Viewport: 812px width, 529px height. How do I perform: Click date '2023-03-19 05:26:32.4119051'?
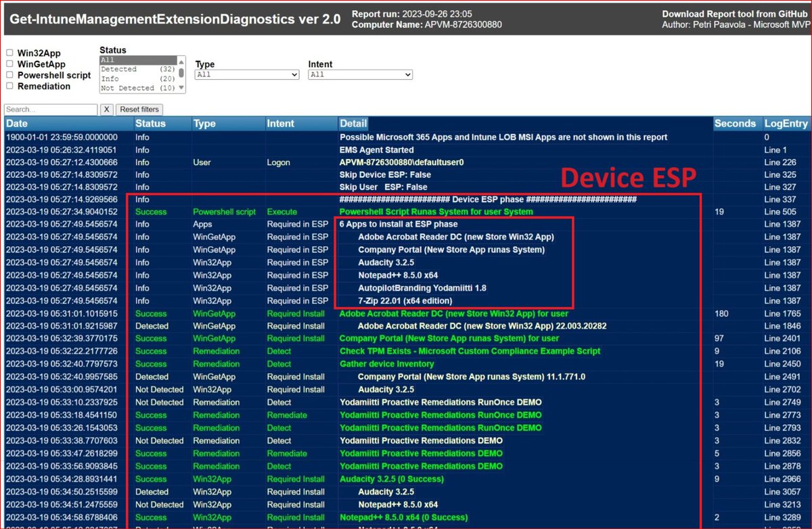[x=62, y=149]
